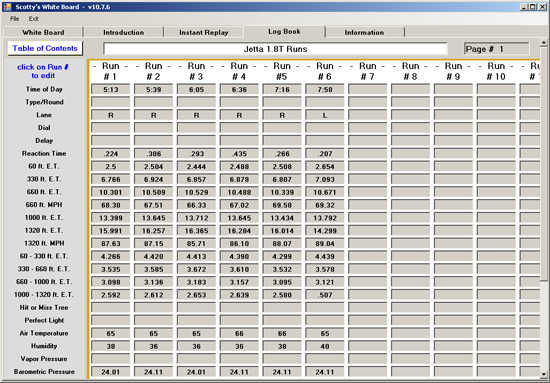
Task: Select Time of Day cell 7:58
Action: (324, 89)
